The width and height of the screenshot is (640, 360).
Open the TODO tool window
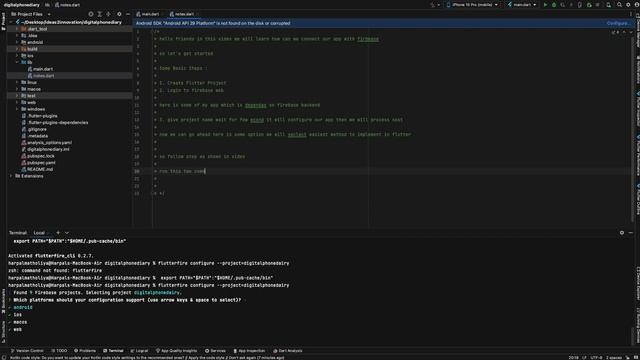[x=59, y=351]
